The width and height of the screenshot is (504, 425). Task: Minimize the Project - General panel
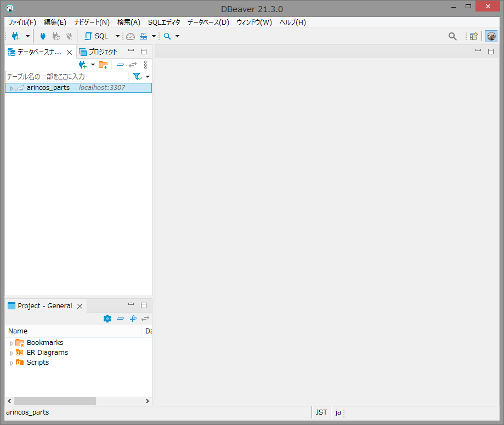point(131,304)
